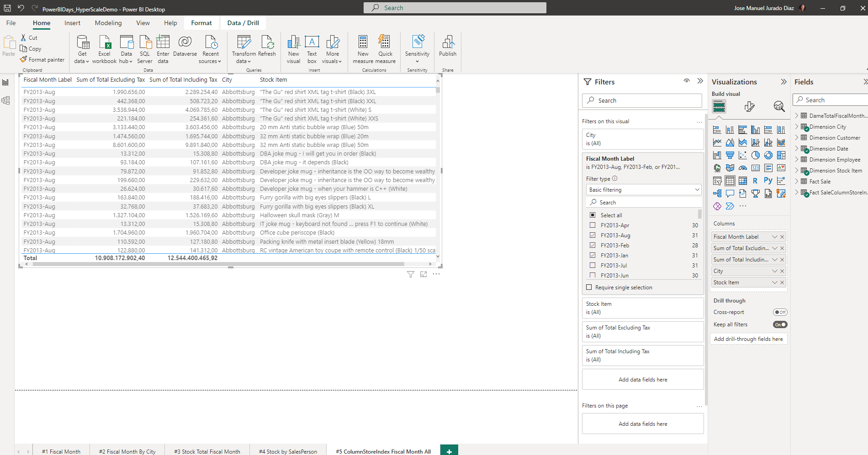The height and width of the screenshot is (455, 868).
Task: Turn off the Keep all filters toggle
Action: [780, 324]
